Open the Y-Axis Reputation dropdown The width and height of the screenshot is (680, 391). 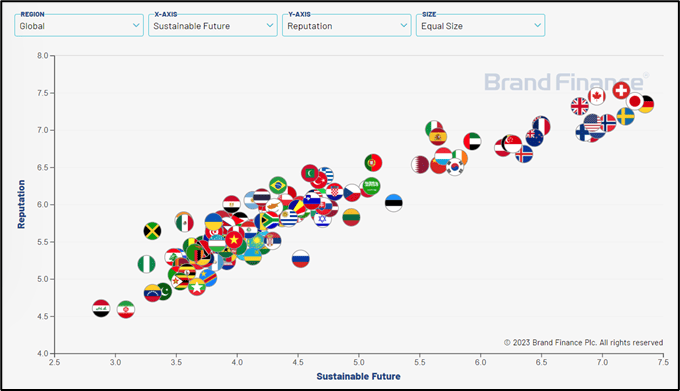pyautogui.click(x=347, y=25)
